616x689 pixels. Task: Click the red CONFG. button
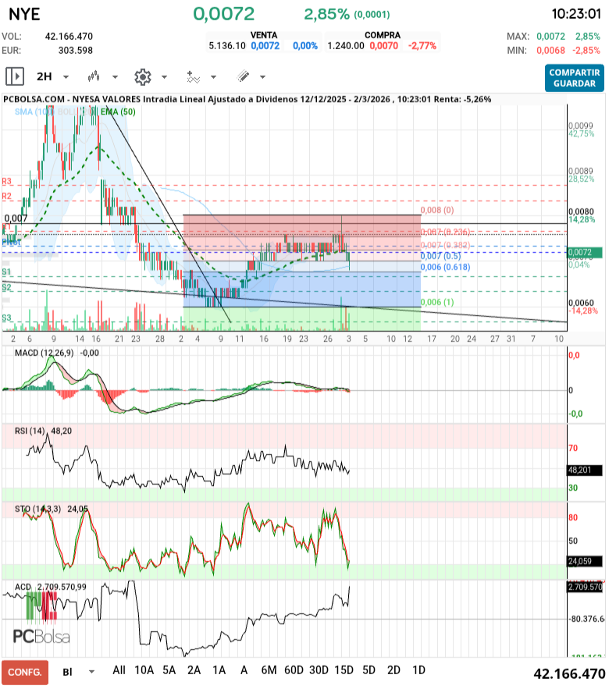point(24,672)
